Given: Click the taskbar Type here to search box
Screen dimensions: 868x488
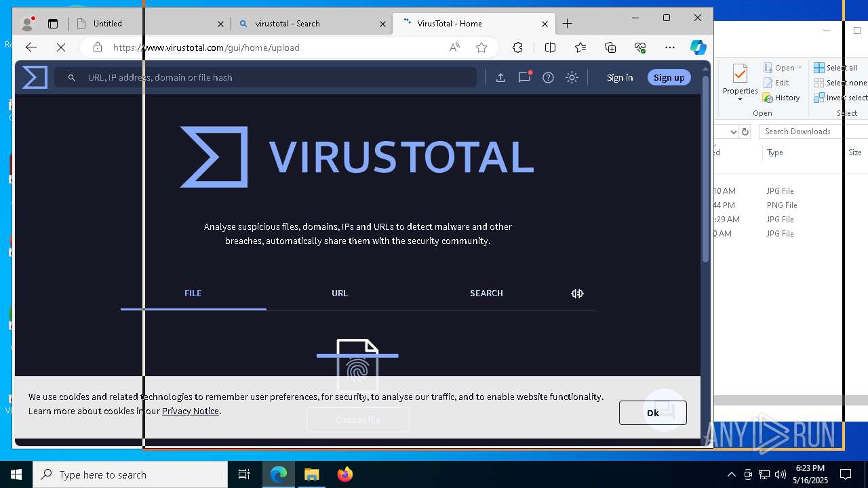Looking at the screenshot, I should coord(130,474).
